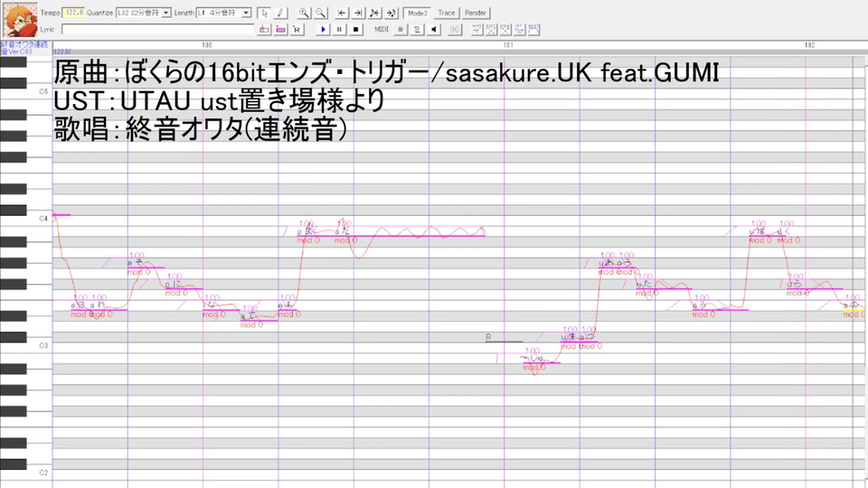Select the R rest note in piano roll
868x488 pixels.
[x=504, y=338]
